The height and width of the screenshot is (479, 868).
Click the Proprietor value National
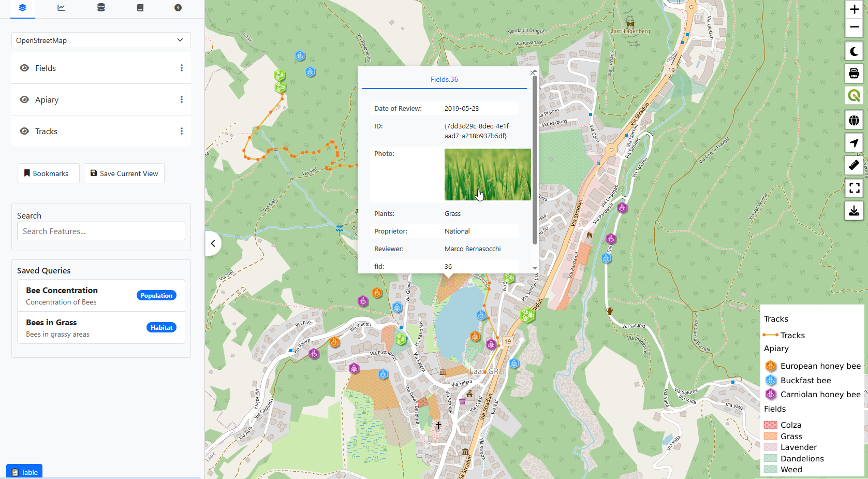coord(457,231)
